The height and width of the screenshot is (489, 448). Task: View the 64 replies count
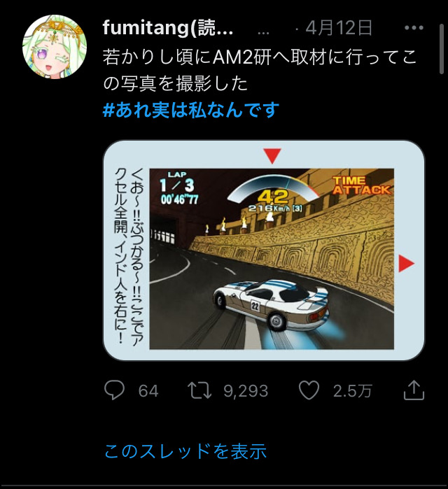coord(148,391)
